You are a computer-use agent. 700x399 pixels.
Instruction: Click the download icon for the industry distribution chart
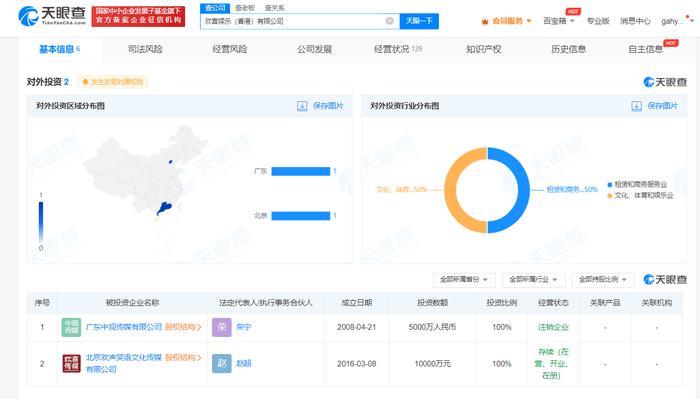coord(637,106)
